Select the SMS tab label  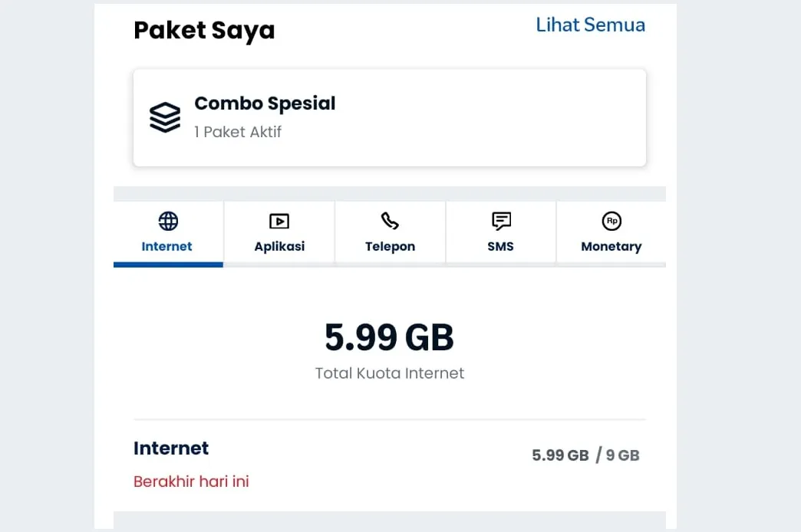click(500, 246)
